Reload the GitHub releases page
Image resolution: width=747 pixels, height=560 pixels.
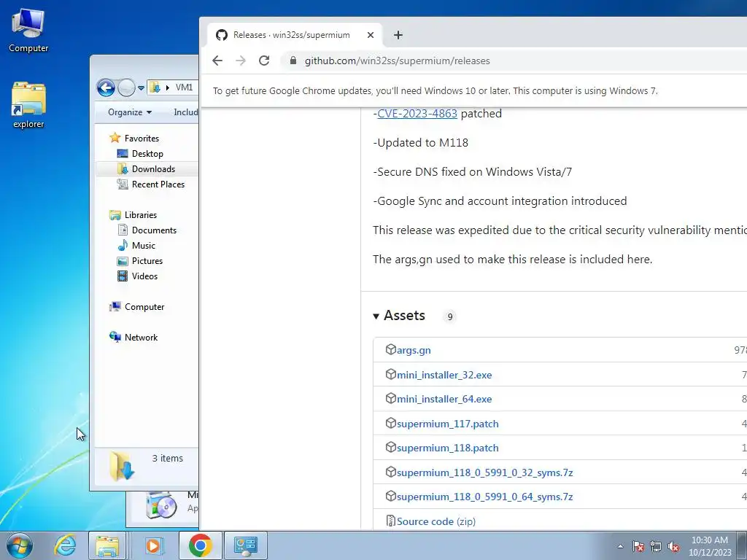tap(264, 61)
